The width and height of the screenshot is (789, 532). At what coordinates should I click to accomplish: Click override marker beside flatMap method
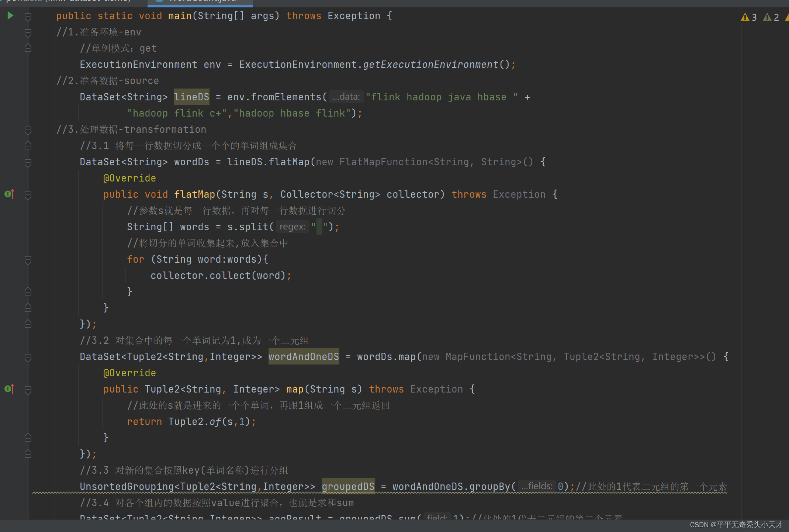click(x=10, y=194)
